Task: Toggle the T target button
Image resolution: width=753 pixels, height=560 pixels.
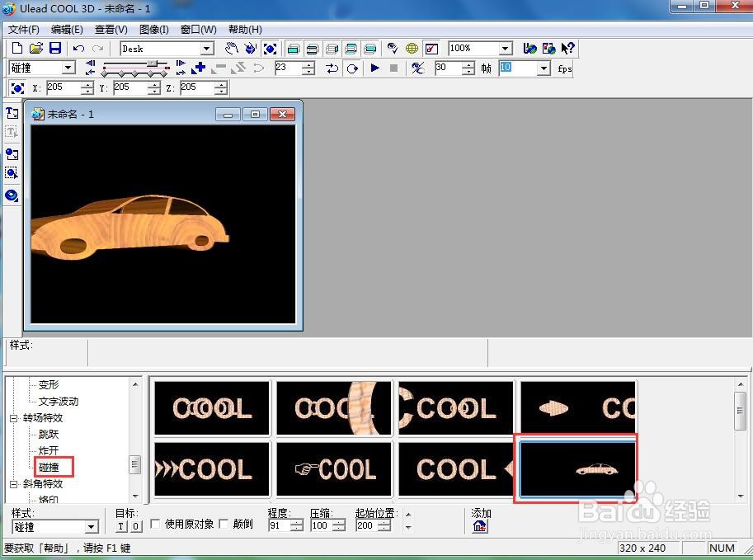Action: pyautogui.click(x=121, y=526)
